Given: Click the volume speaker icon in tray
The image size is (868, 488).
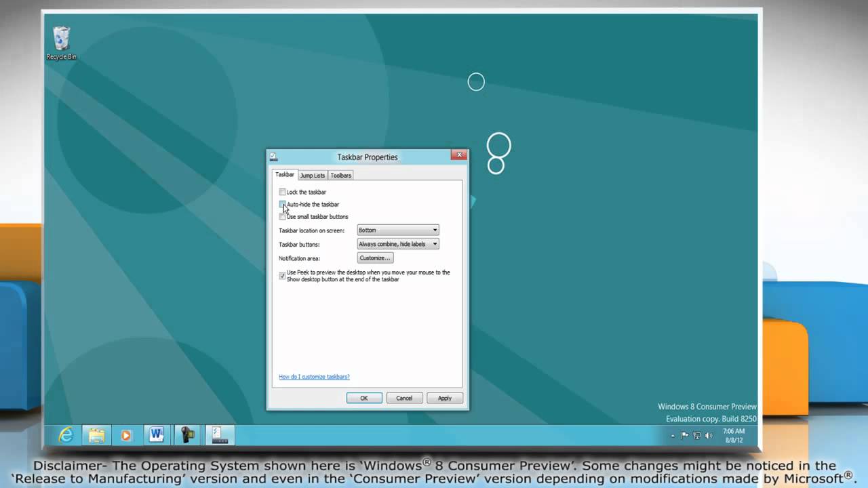Looking at the screenshot, I should pos(708,436).
